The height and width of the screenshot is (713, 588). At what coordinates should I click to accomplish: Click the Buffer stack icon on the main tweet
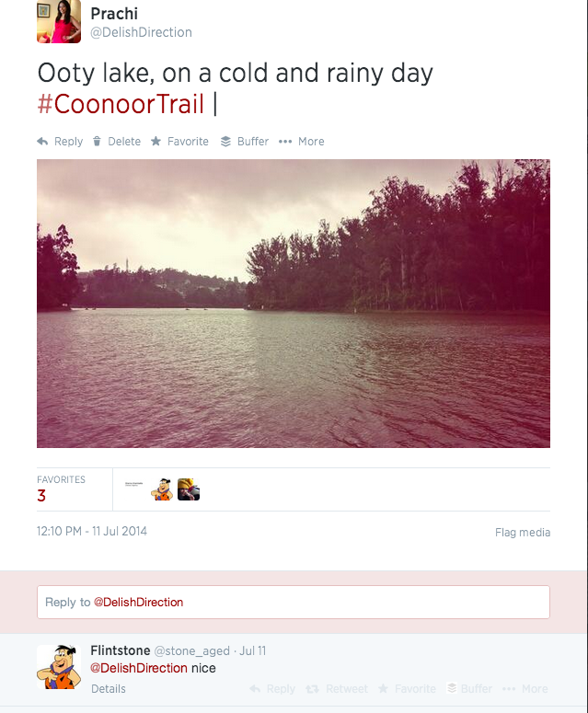(225, 142)
